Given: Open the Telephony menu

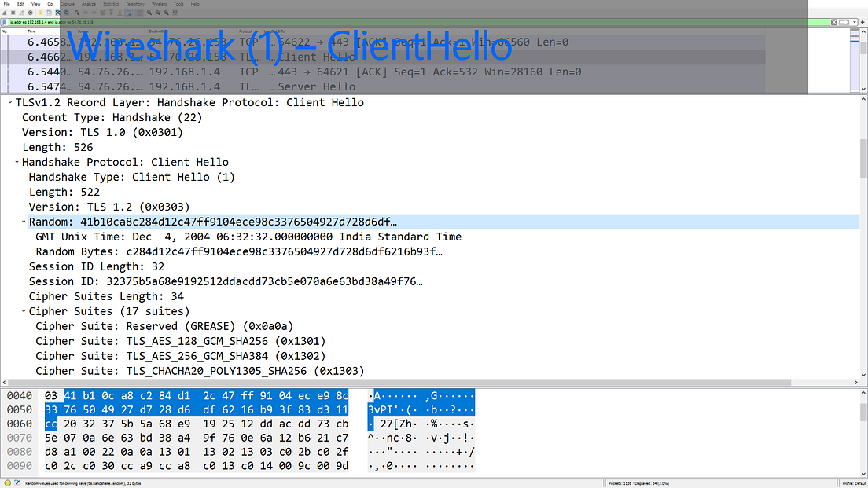Looking at the screenshot, I should pos(134,4).
